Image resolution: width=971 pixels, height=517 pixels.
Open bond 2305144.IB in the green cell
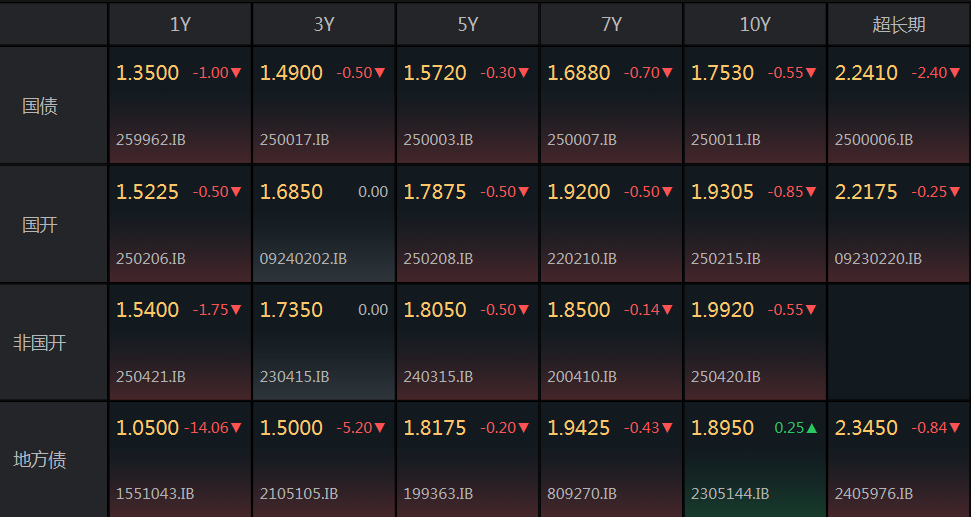730,493
